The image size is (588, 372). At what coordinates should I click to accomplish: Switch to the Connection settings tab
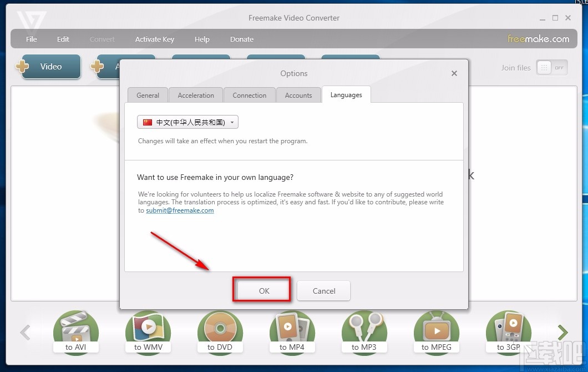coord(249,95)
